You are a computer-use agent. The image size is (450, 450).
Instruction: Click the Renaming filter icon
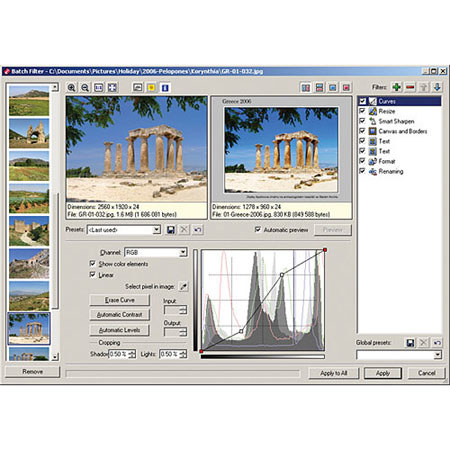coord(373,171)
